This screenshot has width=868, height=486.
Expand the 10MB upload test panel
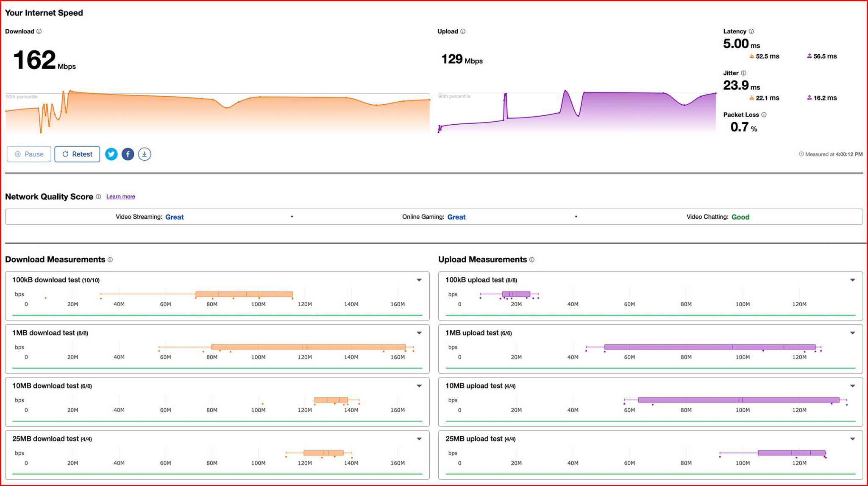pyautogui.click(x=852, y=386)
